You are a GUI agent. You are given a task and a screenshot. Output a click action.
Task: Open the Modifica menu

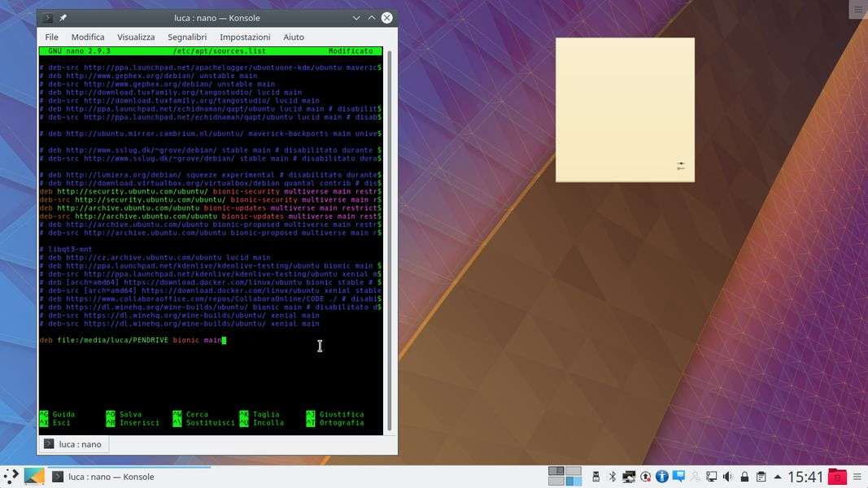pos(88,37)
